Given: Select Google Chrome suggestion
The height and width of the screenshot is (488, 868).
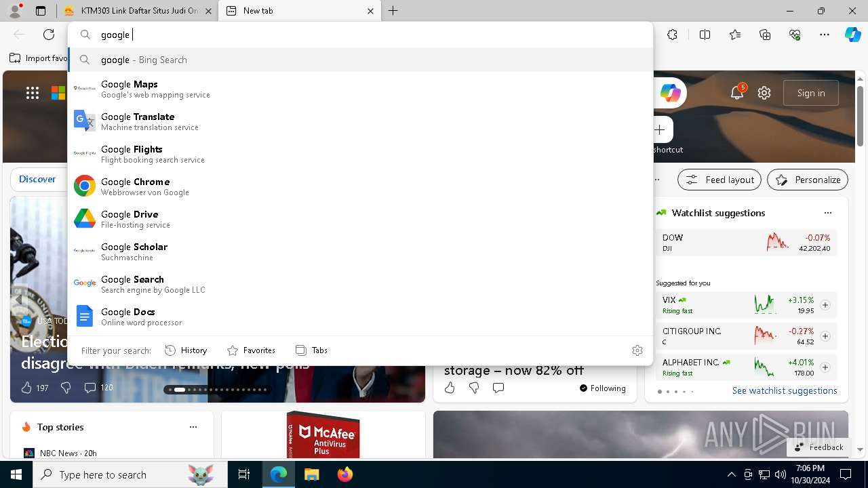Looking at the screenshot, I should tap(360, 186).
